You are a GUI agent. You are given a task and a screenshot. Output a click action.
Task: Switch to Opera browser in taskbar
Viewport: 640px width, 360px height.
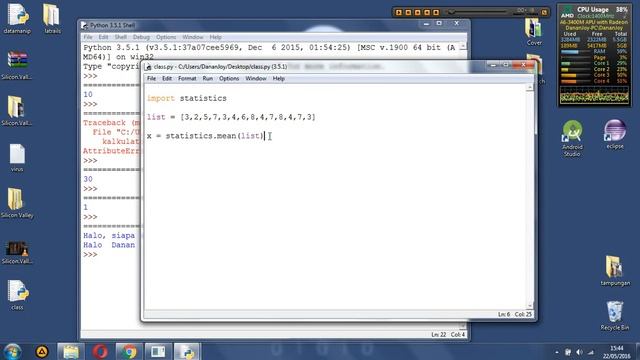pos(100,351)
